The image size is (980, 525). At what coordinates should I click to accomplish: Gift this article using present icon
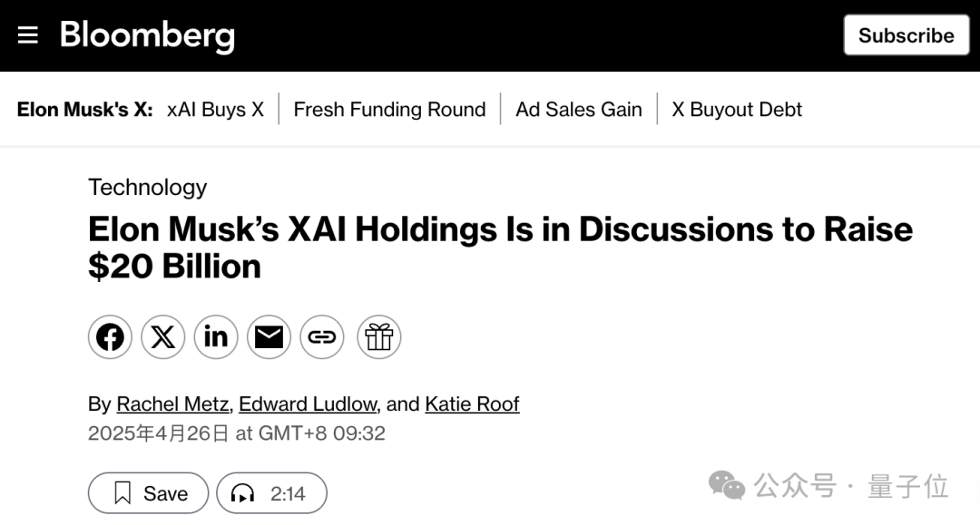(x=378, y=337)
